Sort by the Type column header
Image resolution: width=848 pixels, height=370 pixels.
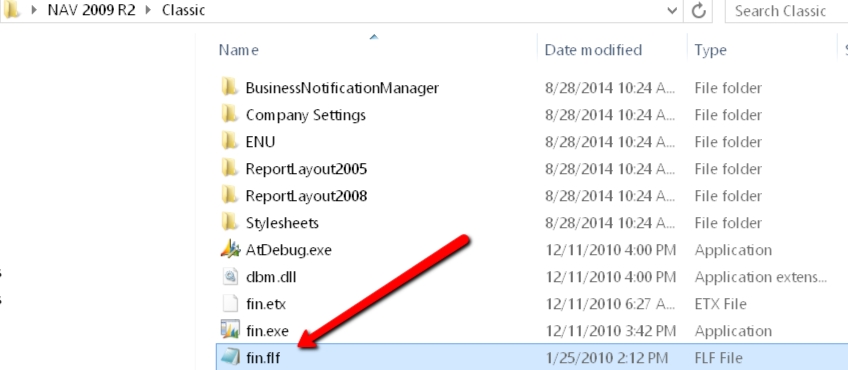[x=710, y=50]
